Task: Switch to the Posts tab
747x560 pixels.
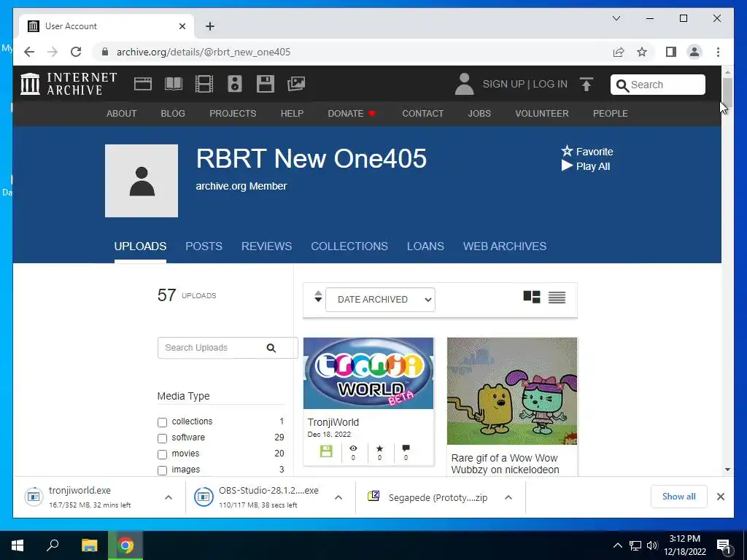Action: point(204,246)
